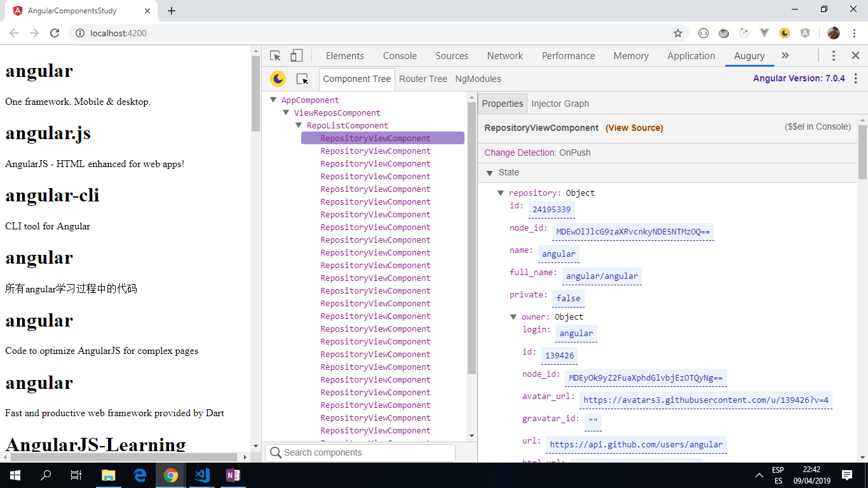Click the DevTools inspect element icon
This screenshot has width=868, height=488.
pos(275,56)
